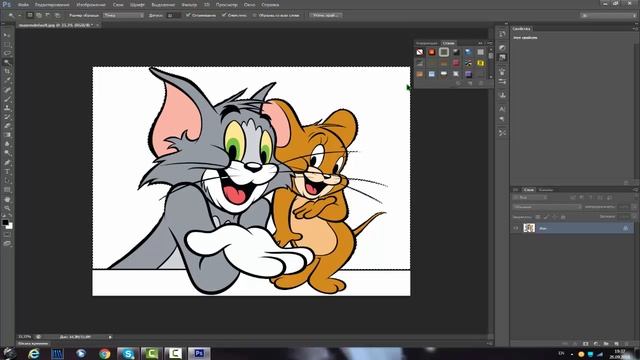Select the Magic Wand tool in toolbox
The image size is (640, 360).
coord(7,62)
